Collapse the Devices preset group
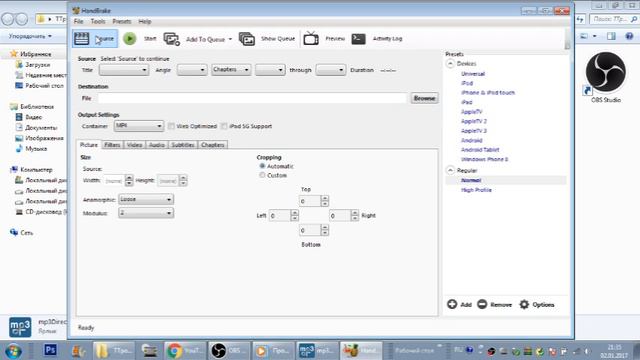 click(450, 64)
